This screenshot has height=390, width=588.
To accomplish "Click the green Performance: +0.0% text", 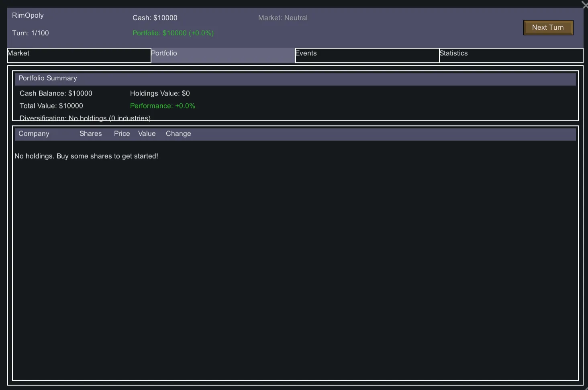I will [162, 106].
